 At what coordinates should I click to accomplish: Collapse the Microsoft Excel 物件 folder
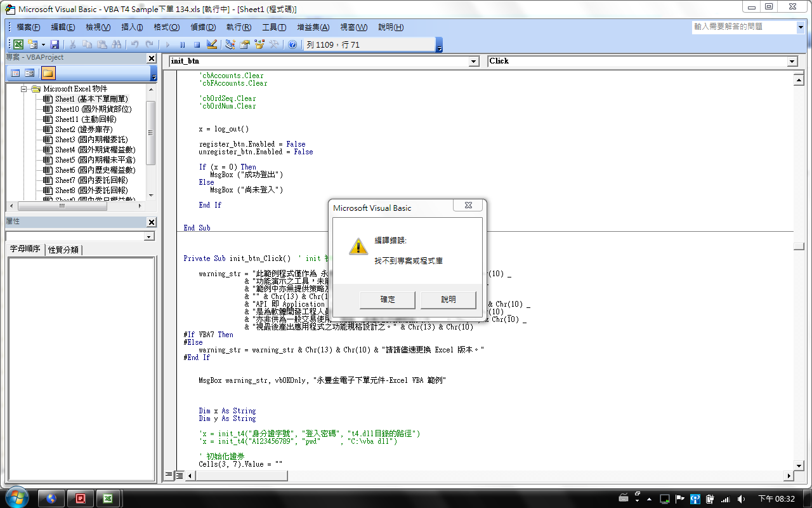[23, 89]
